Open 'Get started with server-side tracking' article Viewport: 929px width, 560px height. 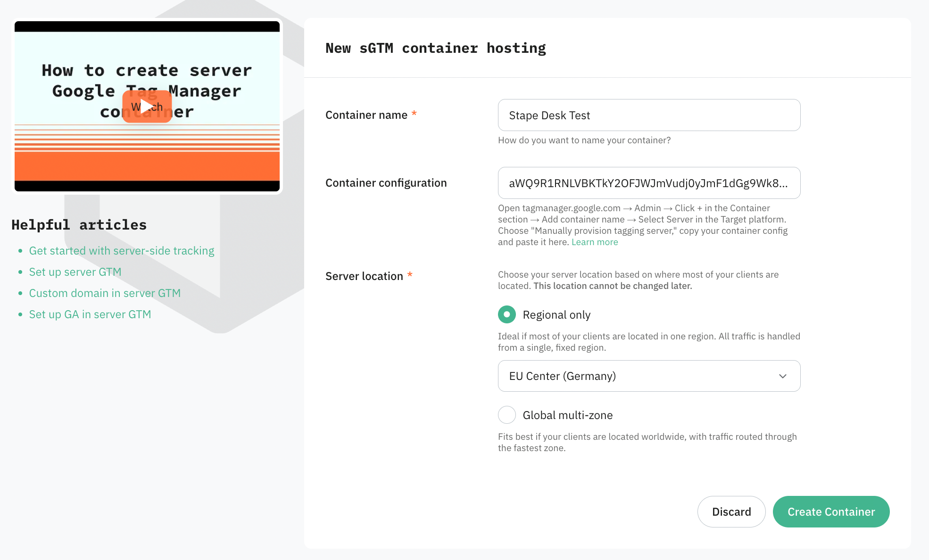122,251
